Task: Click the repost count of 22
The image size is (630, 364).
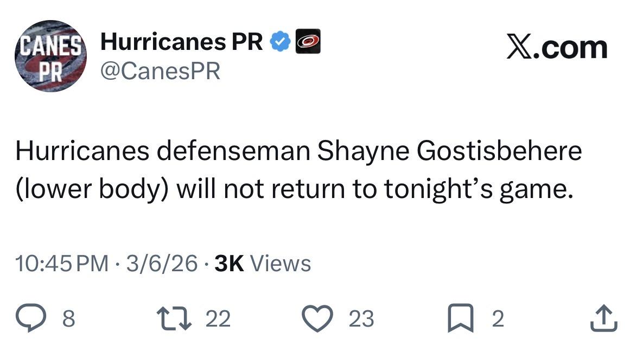Action: [x=218, y=319]
